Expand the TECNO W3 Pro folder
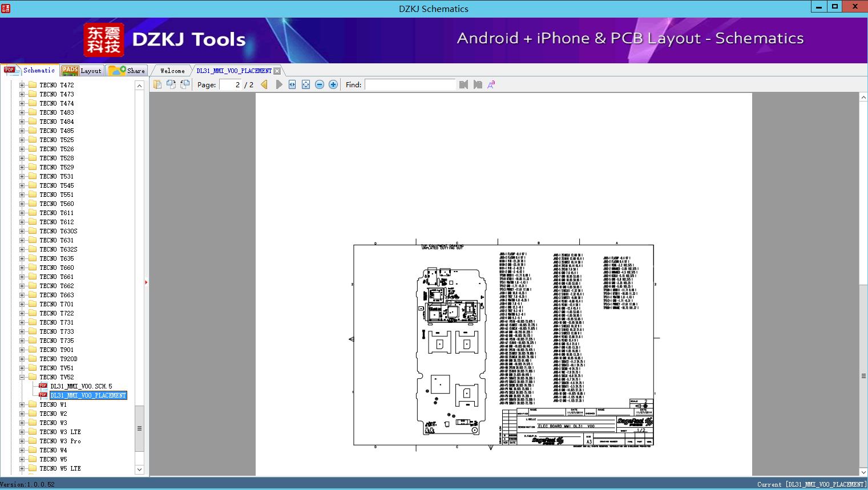This screenshot has height=490, width=868. [22, 441]
